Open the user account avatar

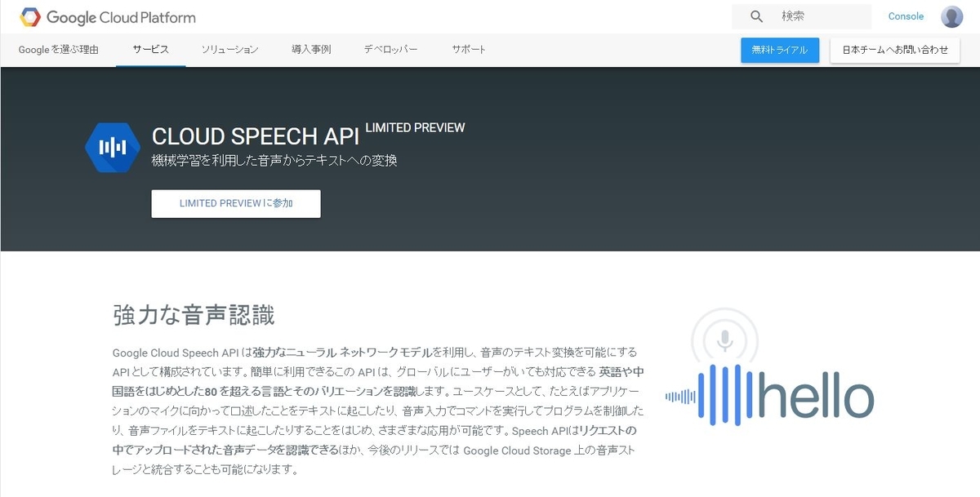[951, 16]
